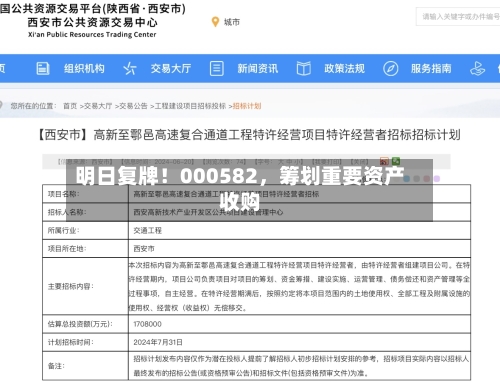Click the 主要招标内容 label cell

[86, 286]
